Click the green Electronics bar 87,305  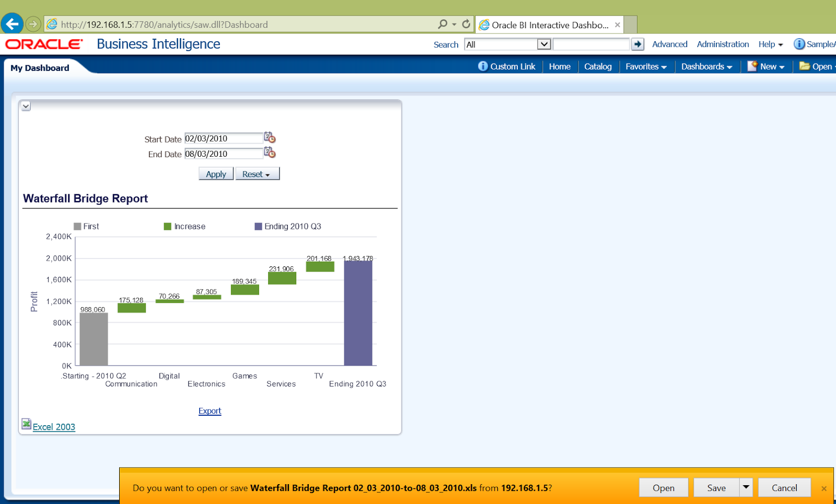point(207,297)
